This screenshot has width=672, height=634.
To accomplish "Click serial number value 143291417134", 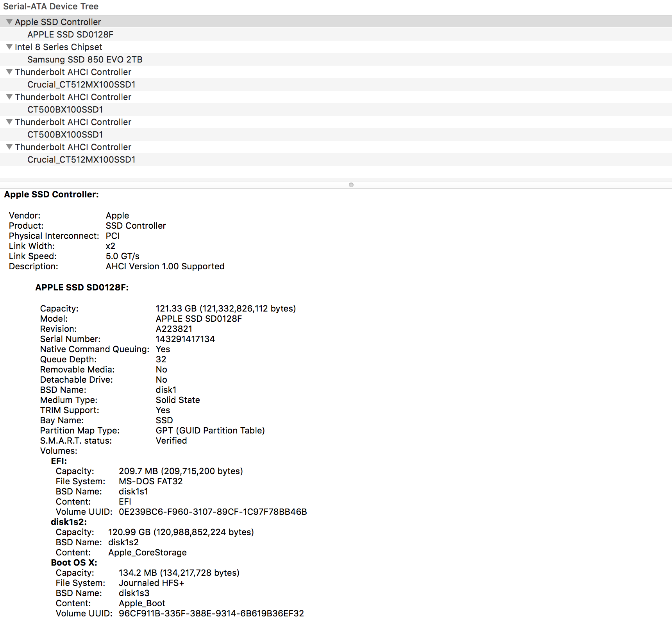I will pos(185,339).
